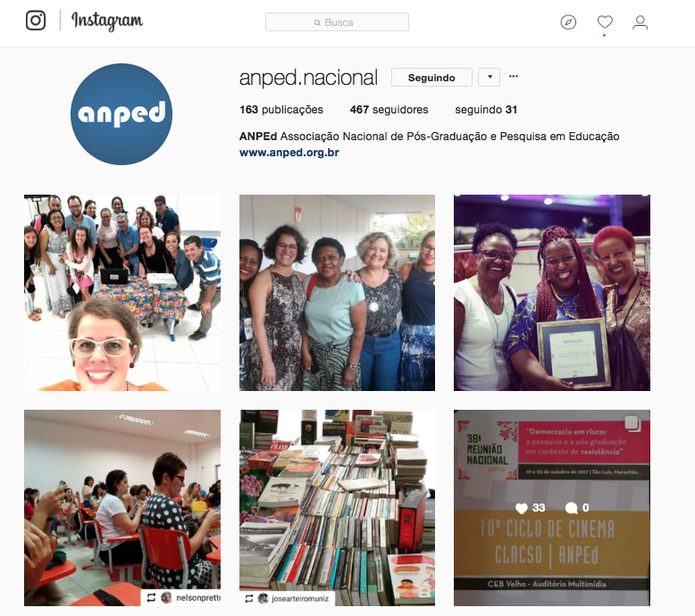Toggle the Seguindo follow button

(431, 78)
